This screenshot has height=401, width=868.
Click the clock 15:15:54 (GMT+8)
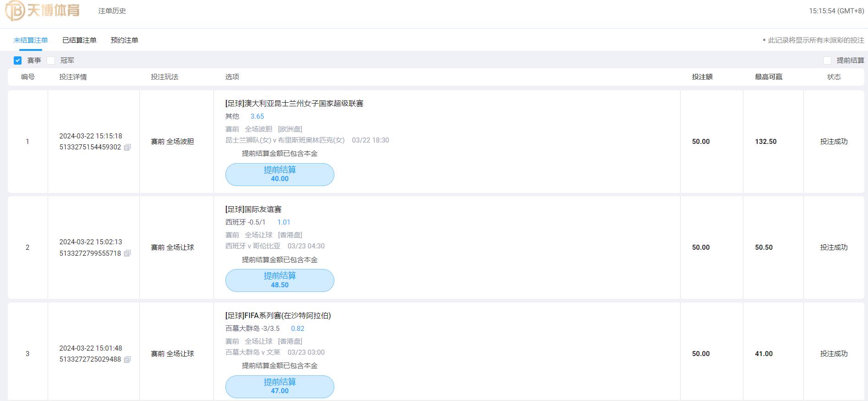836,11
